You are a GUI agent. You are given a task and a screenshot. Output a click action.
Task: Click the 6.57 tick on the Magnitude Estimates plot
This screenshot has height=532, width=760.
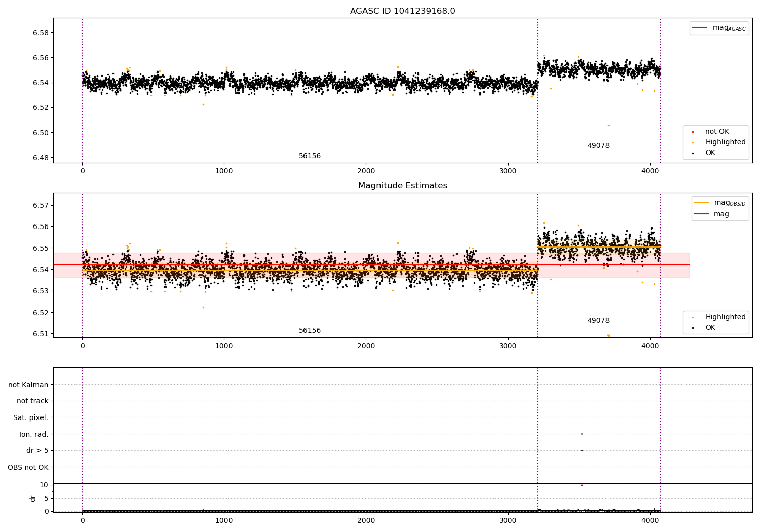[40, 205]
